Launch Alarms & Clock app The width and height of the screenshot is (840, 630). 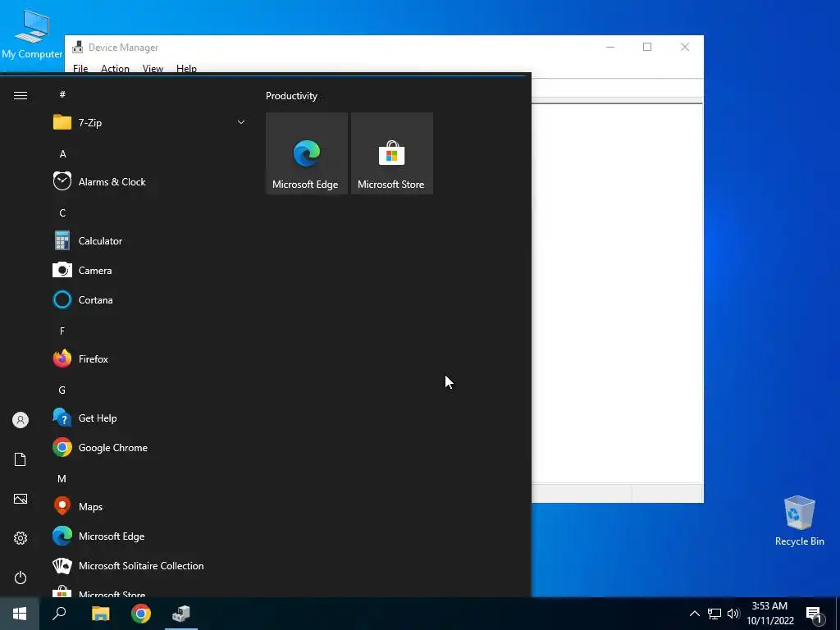coord(148,181)
